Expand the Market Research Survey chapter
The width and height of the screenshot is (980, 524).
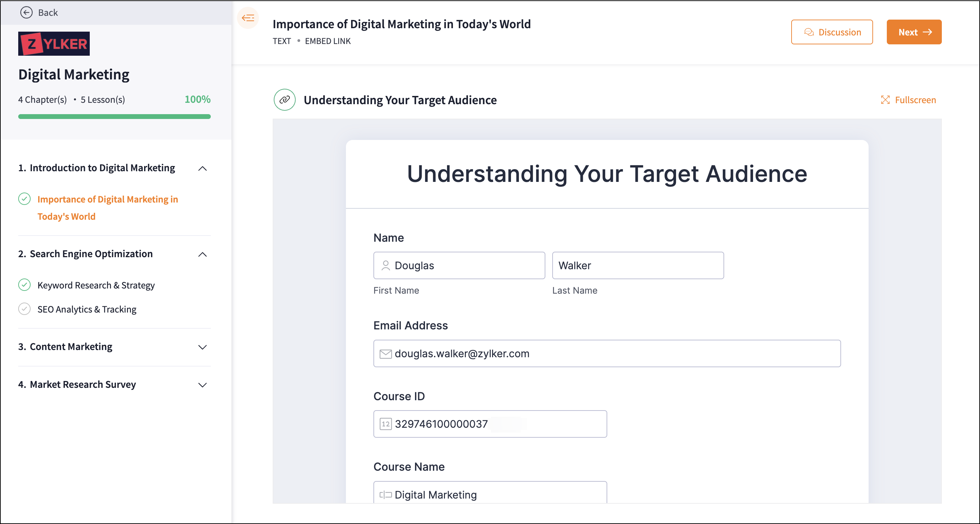point(203,385)
